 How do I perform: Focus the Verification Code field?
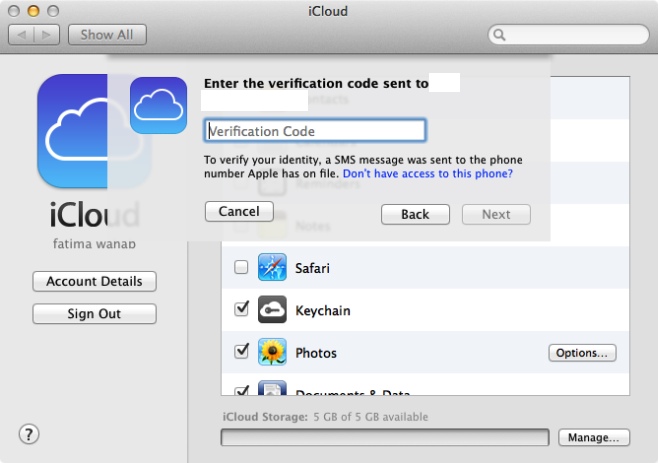click(x=315, y=131)
